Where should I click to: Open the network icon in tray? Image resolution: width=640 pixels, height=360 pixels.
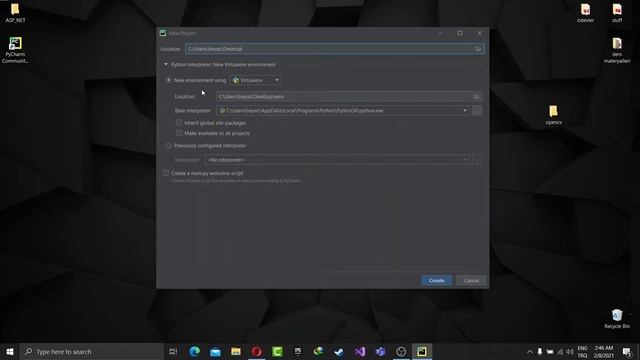pyautogui.click(x=560, y=351)
